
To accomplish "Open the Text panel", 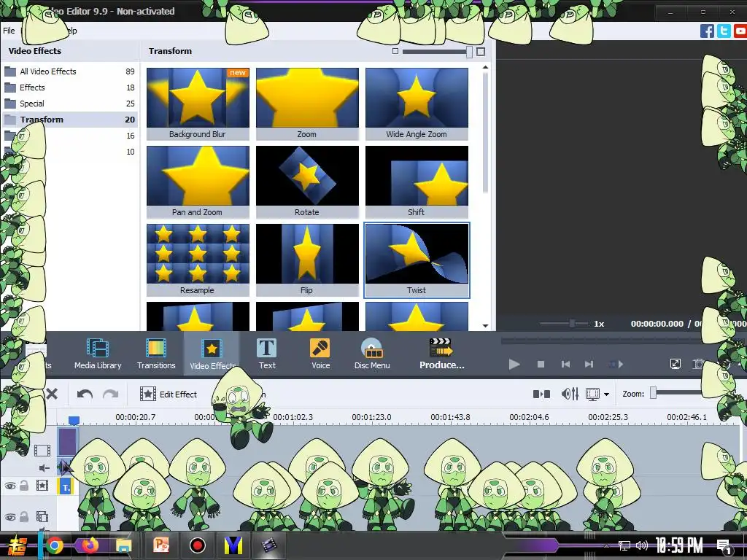I will [267, 354].
